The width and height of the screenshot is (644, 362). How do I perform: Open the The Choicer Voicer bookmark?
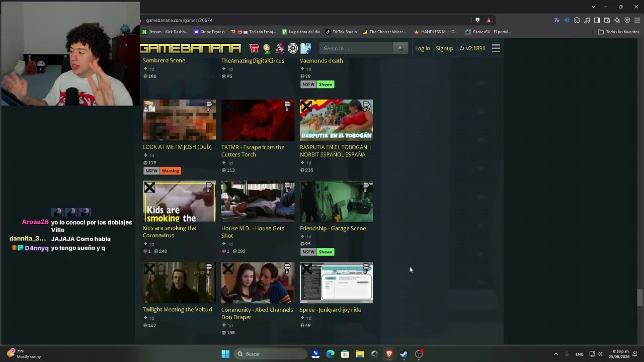(384, 32)
